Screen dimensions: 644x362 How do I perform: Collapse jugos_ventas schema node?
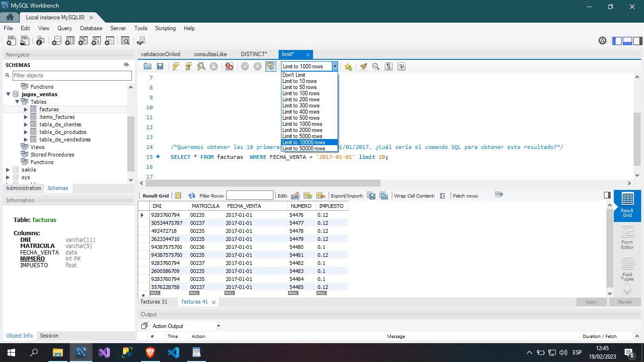[x=8, y=94]
